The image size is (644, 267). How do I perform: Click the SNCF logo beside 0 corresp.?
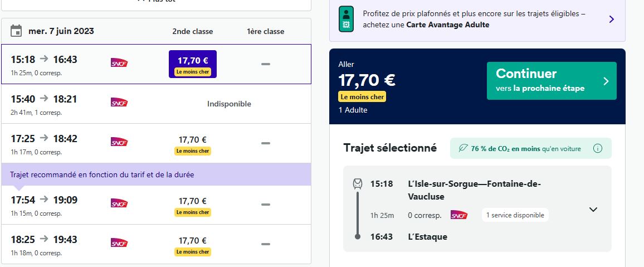pos(459,215)
